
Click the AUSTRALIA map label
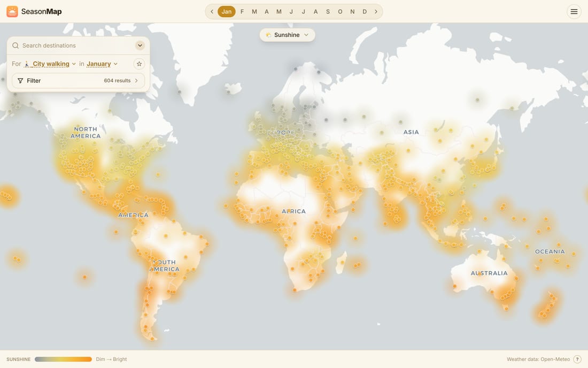pyautogui.click(x=489, y=273)
